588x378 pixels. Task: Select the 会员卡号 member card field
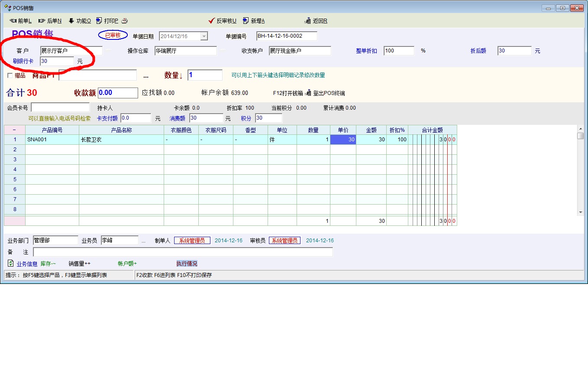[60, 108]
